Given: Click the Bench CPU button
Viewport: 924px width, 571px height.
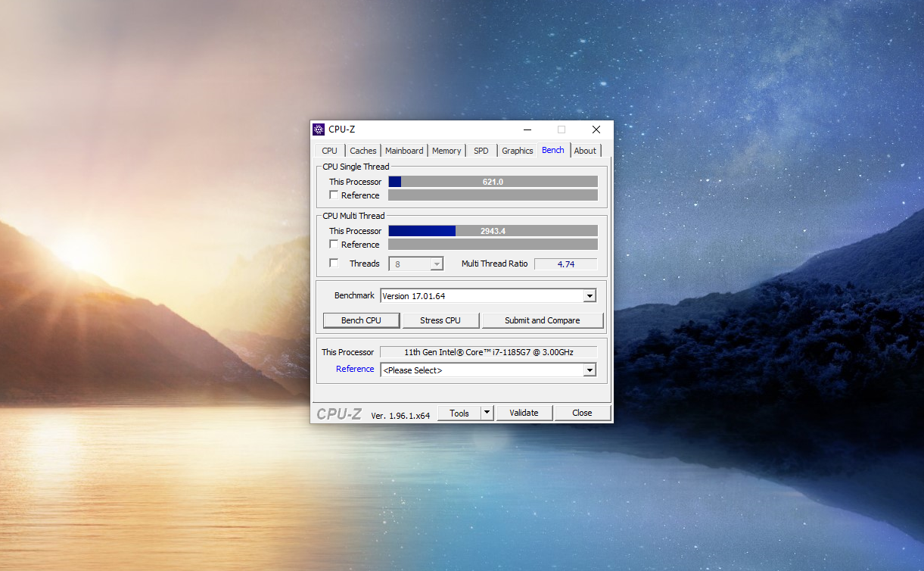Looking at the screenshot, I should [x=361, y=320].
